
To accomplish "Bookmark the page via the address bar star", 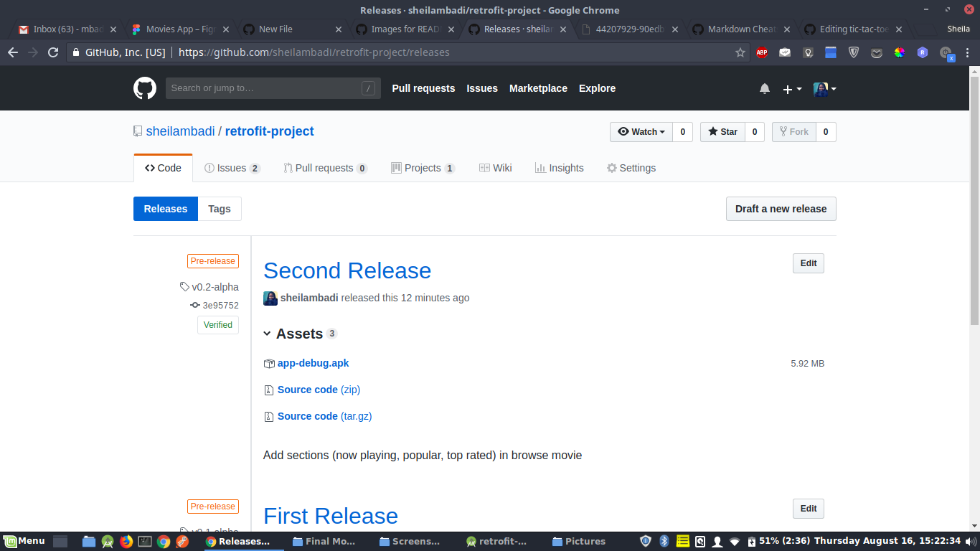I will (x=740, y=52).
